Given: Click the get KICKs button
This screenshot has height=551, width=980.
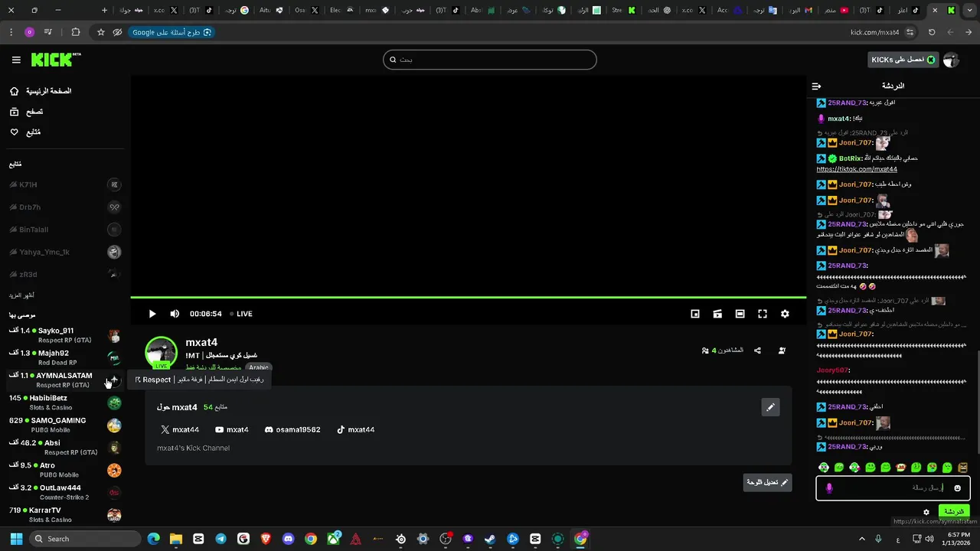Looking at the screenshot, I should tap(903, 60).
